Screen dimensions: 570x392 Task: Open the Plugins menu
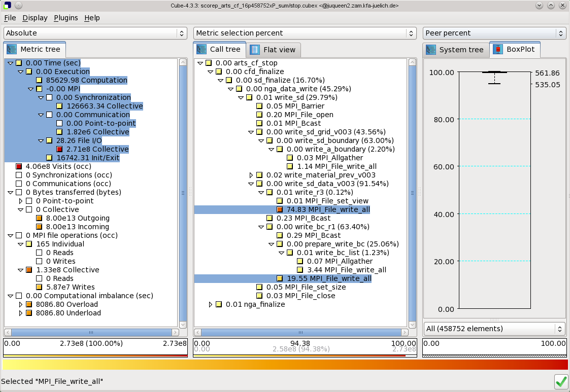point(65,18)
